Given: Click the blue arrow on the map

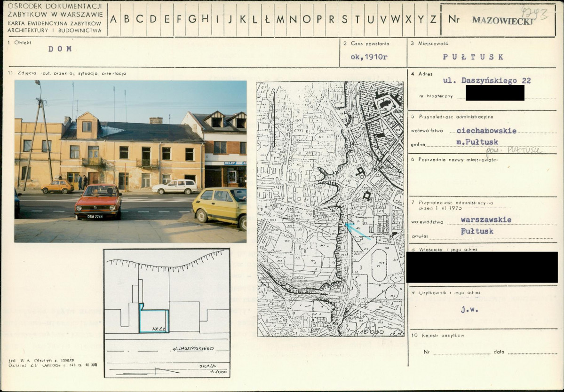Looking at the screenshot, I should 357,231.
